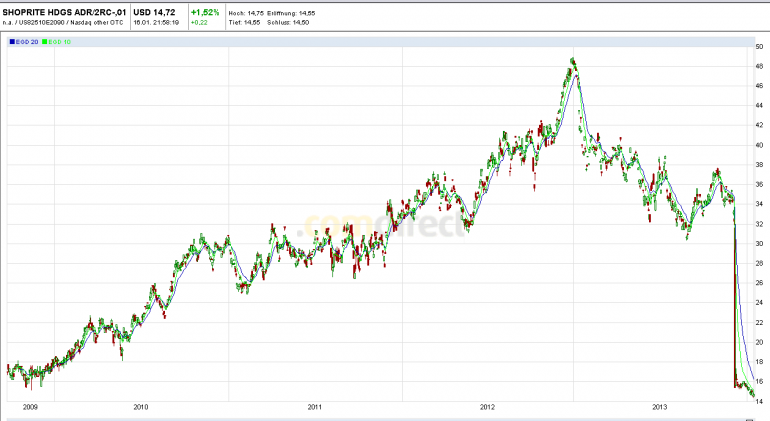Open SHOPRITE HDGS ADR stock title
770x421 pixels.
[x=64, y=12]
